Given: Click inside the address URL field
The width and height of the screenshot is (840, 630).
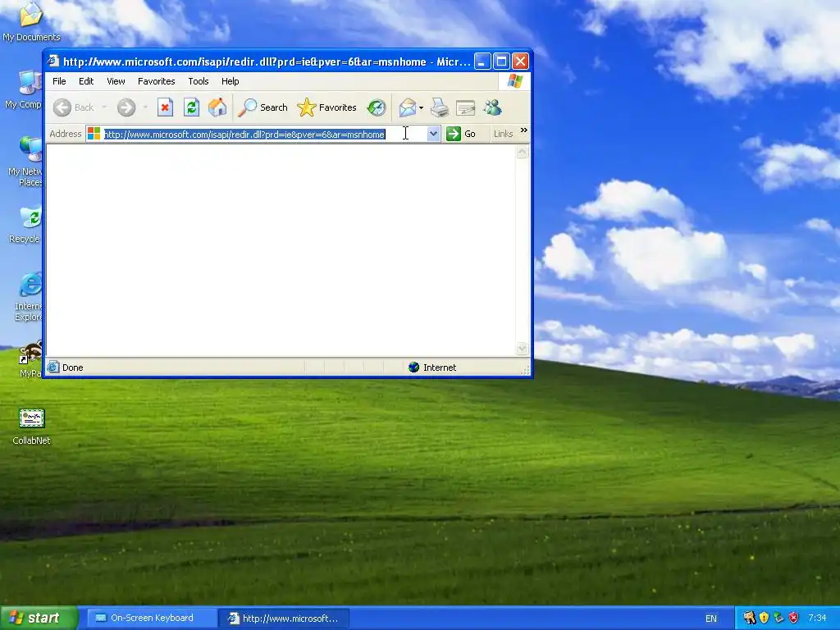Looking at the screenshot, I should coord(265,134).
